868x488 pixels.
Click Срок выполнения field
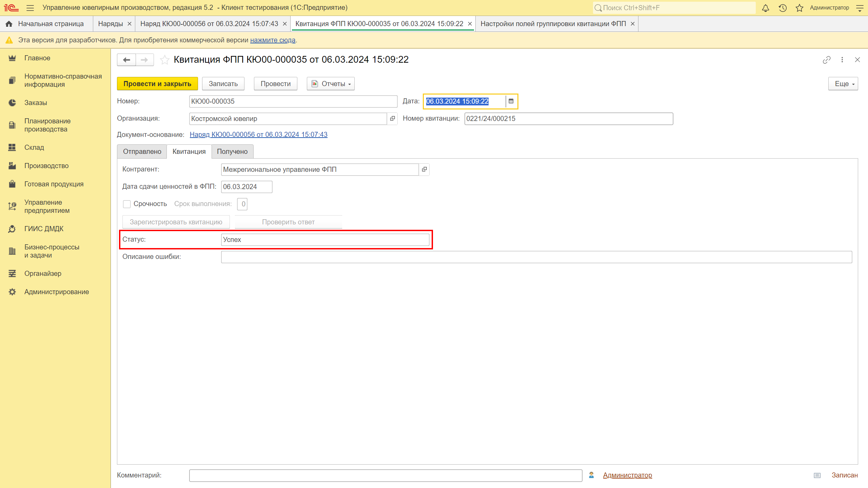(242, 204)
